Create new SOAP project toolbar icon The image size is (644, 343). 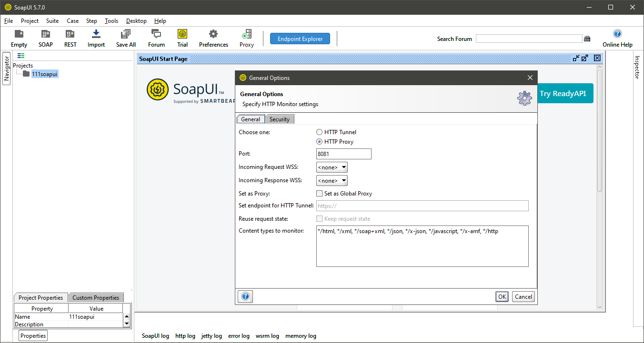[46, 38]
